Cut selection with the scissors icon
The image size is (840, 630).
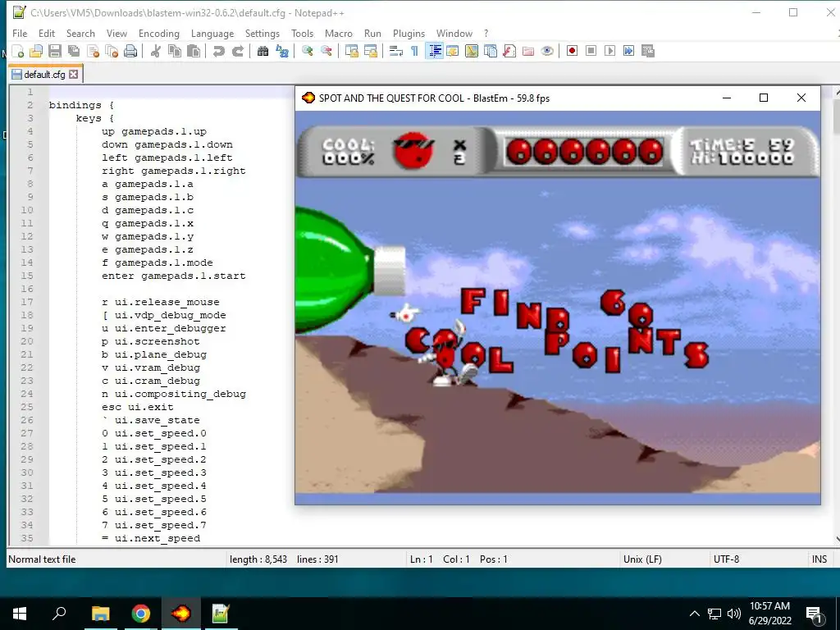pyautogui.click(x=156, y=52)
